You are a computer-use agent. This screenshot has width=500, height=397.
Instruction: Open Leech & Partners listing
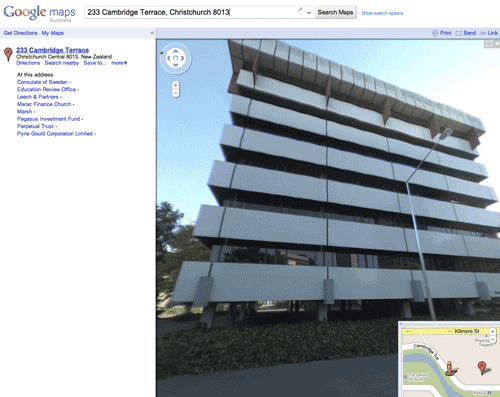(38, 97)
